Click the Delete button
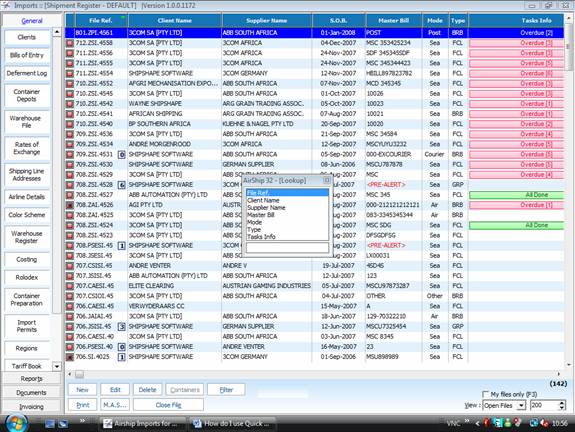Image resolution: width=575 pixels, height=432 pixels. pyautogui.click(x=147, y=390)
